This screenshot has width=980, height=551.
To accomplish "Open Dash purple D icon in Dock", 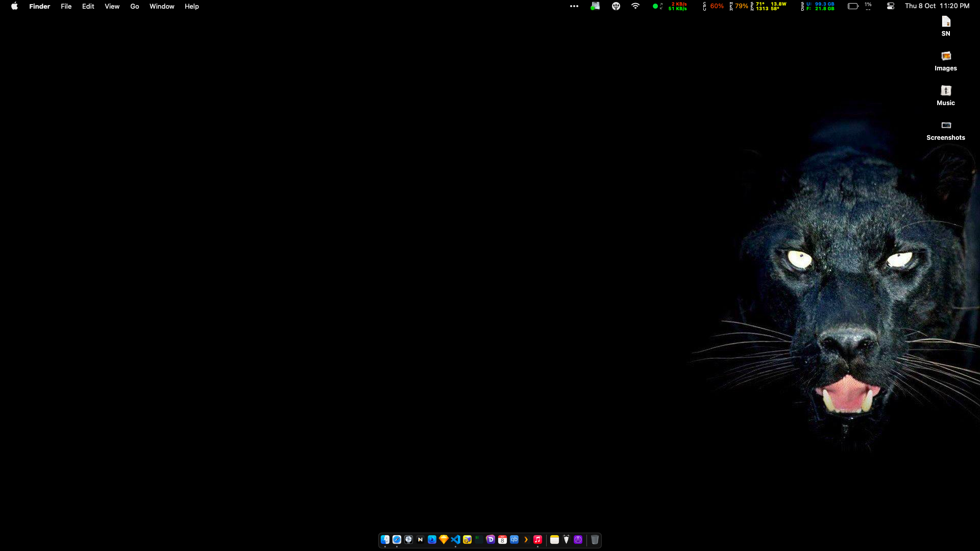I will tap(491, 539).
